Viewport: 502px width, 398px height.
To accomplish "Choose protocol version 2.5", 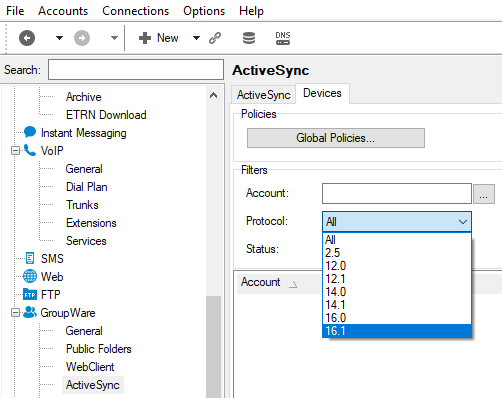I will (397, 253).
